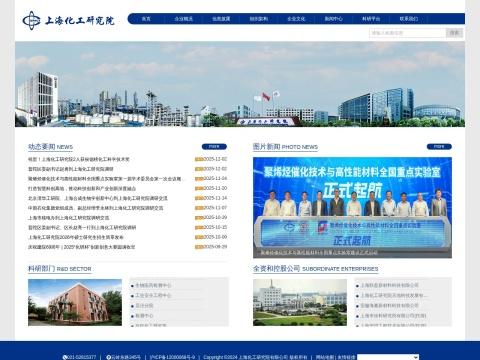This screenshot has height=360, width=480.
Task: Click the 科研部门 R&D SECTOR heading
Action: (x=60, y=269)
